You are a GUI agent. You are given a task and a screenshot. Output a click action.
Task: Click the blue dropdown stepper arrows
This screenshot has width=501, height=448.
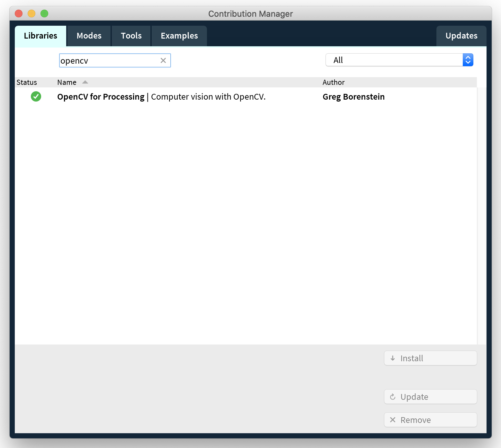(468, 60)
